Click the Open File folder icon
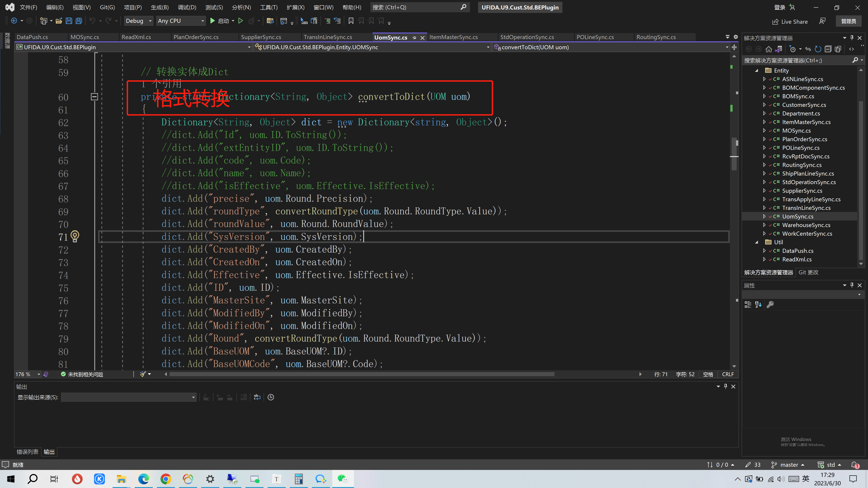The image size is (868, 488). [x=59, y=21]
